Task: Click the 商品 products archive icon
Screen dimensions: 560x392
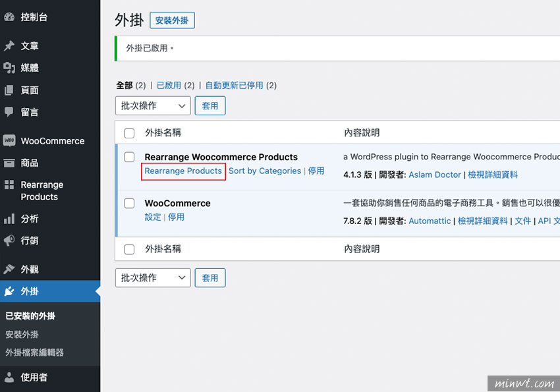Action: (x=9, y=163)
